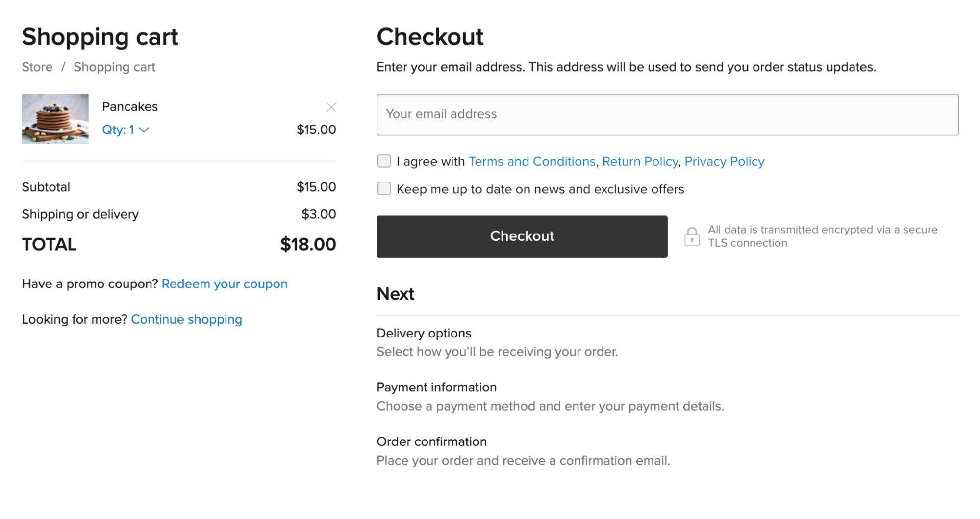Click the Qty dropdown chevron arrow
Viewport: 980px width, 519px height.
(144, 130)
